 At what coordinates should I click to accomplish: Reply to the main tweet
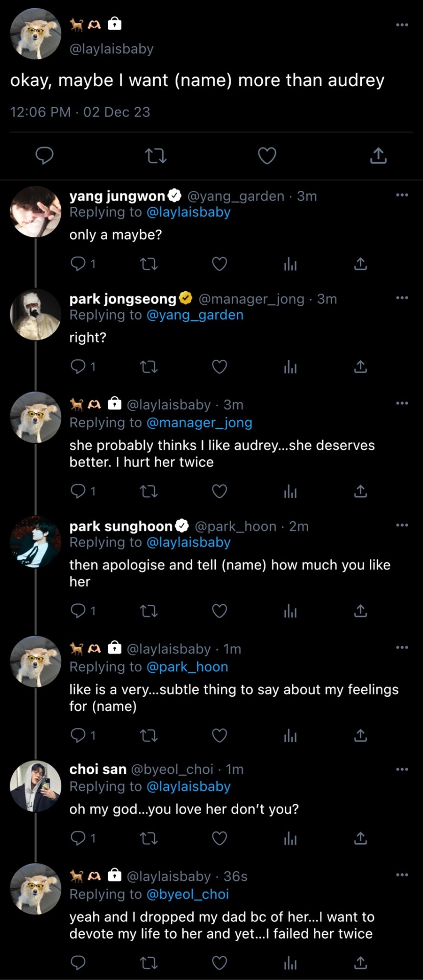point(44,156)
